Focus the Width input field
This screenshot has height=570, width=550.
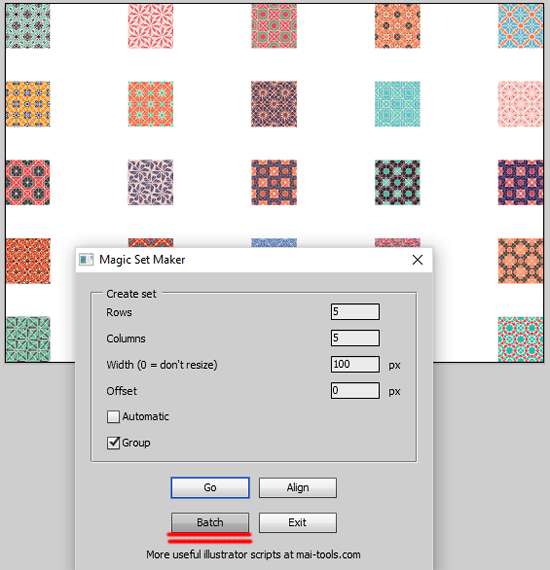[x=355, y=364]
